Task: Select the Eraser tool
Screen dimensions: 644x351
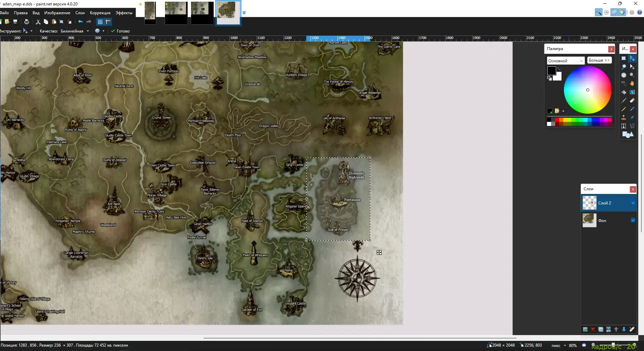Action: [x=632, y=101]
